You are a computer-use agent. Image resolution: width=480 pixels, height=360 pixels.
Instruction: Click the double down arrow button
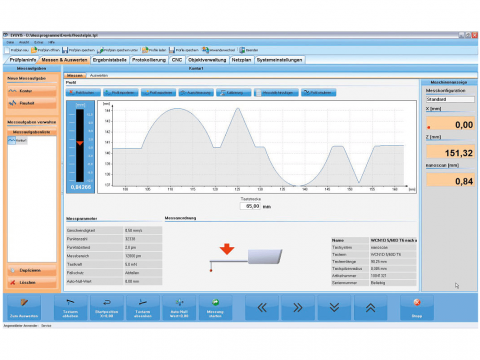pos(334,308)
